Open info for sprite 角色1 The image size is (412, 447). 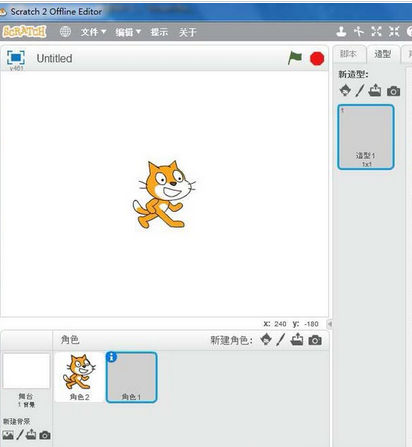tap(111, 357)
